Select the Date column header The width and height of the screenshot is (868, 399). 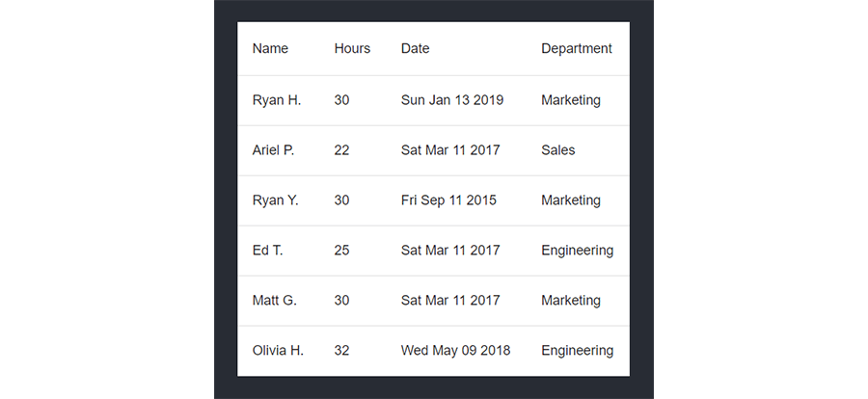415,49
